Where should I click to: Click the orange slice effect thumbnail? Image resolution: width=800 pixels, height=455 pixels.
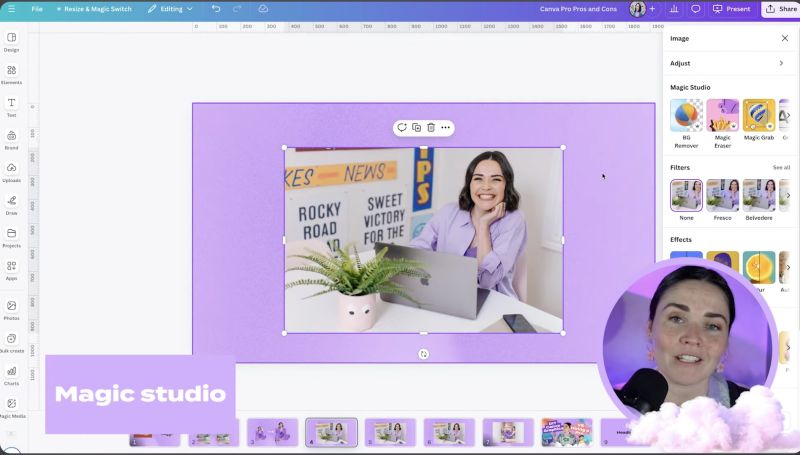759,266
